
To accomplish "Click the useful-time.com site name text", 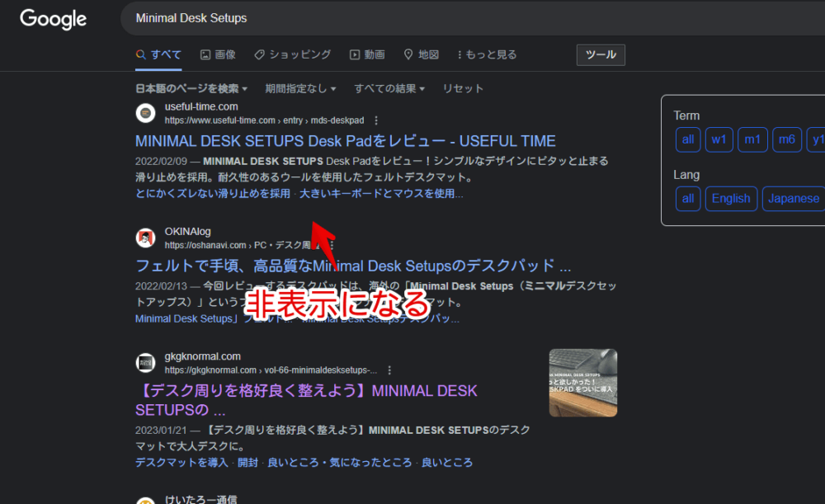I will [201, 106].
